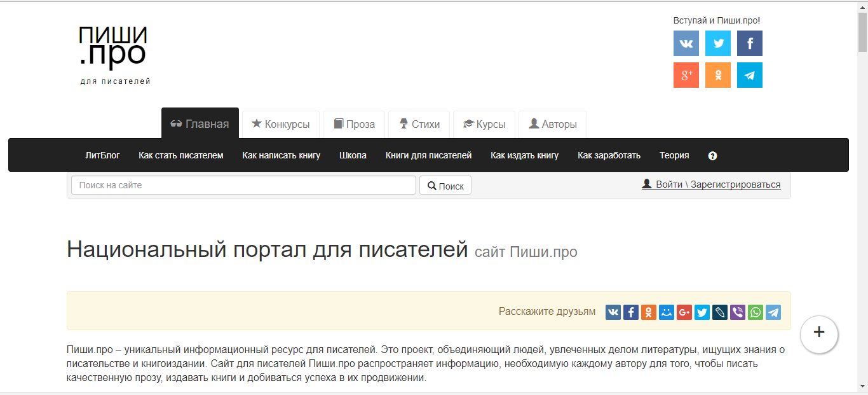Select the Курсы tab
This screenshot has width=868, height=395.
coord(484,124)
